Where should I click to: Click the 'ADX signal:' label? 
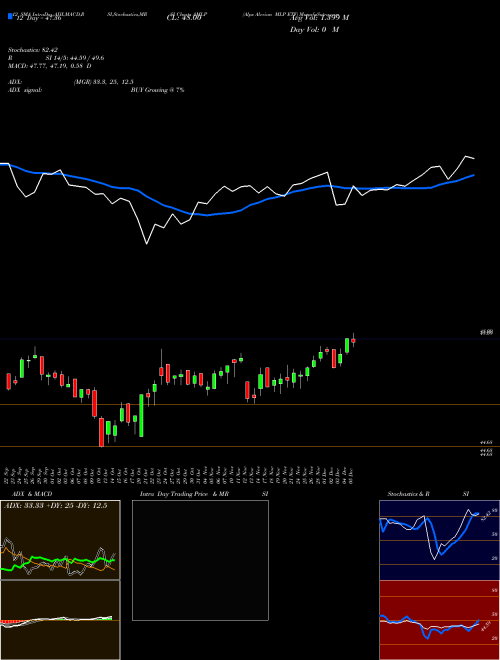coord(25,90)
